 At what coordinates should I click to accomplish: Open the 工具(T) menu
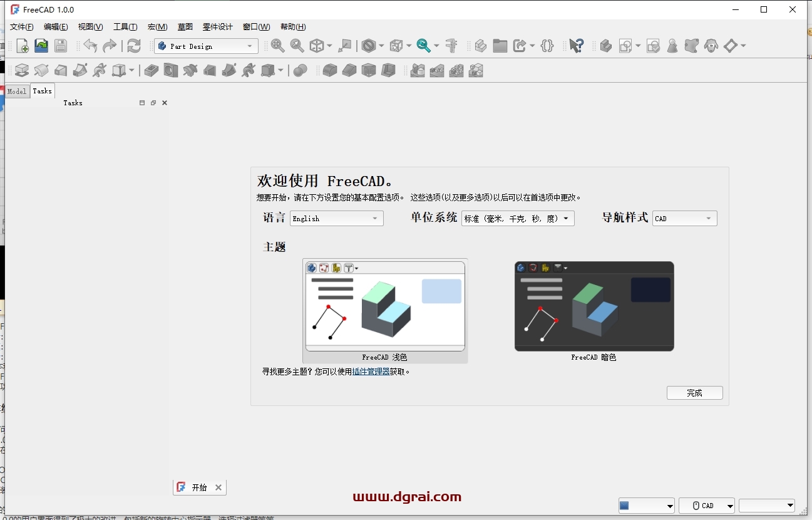click(125, 27)
